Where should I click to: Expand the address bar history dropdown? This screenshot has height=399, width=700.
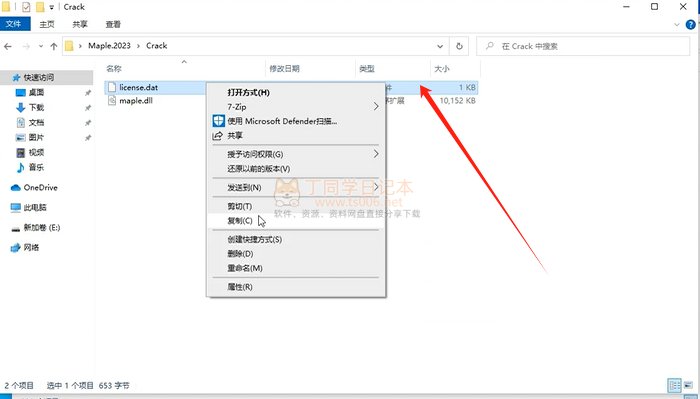pos(440,46)
